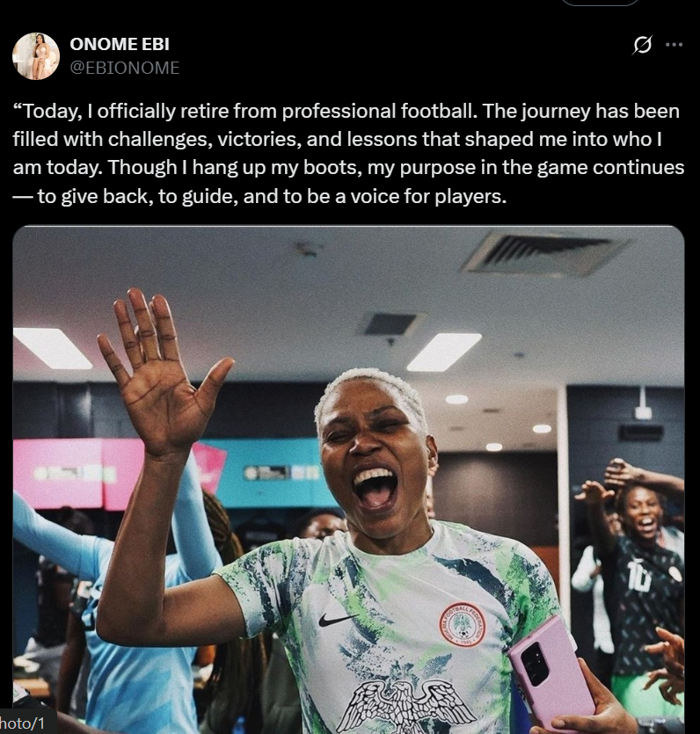The width and height of the screenshot is (700, 734).
Task: Click the photo/1 link status tooltip
Action: coord(27,723)
